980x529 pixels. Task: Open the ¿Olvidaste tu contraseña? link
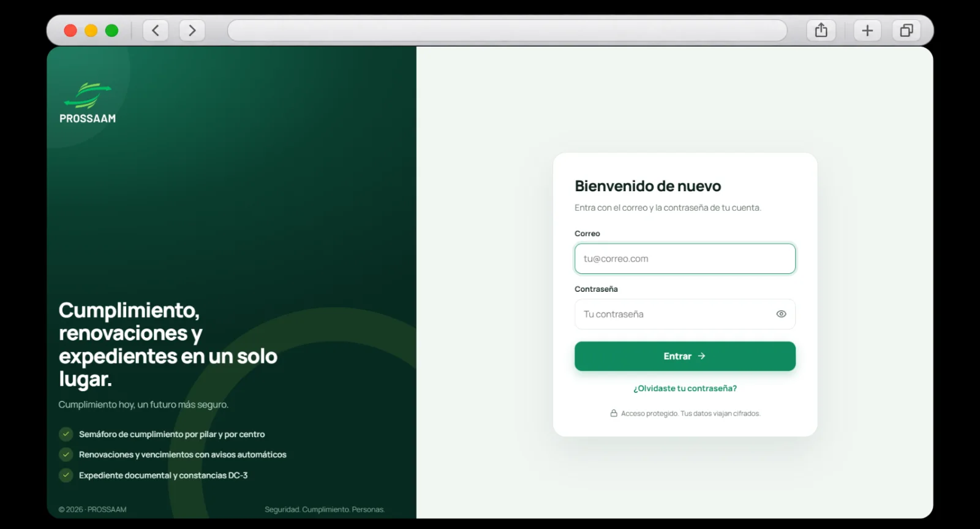(685, 389)
